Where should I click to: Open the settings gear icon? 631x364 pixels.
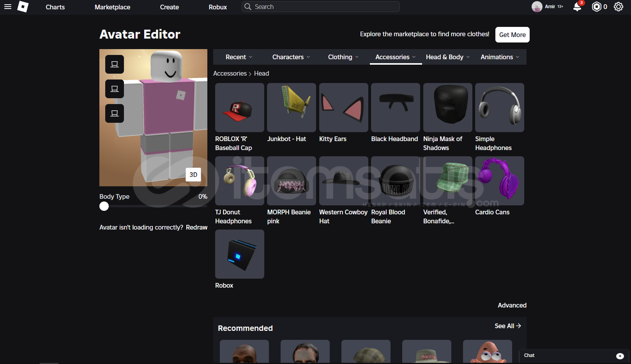[x=619, y=7]
